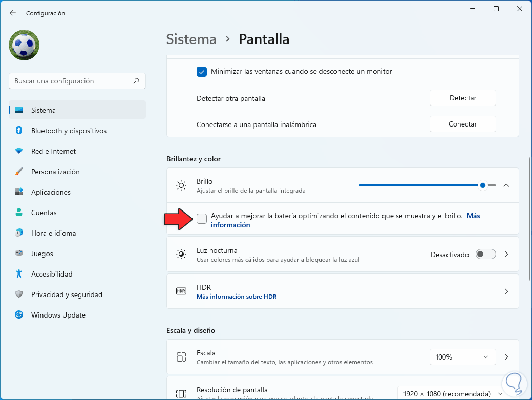Turn on the Luz nocturna toggle
The height and width of the screenshot is (400, 532).
[x=485, y=255]
